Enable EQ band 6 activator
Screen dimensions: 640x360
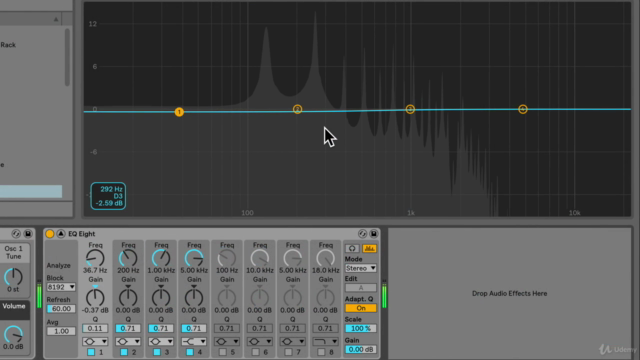click(x=256, y=352)
